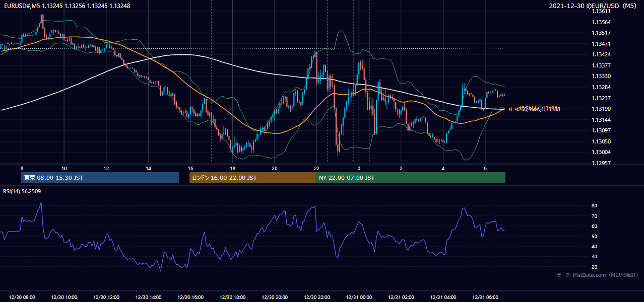The width and height of the screenshot is (644, 302).
Task: Click the 12/31 06:00 date label
Action: point(485,297)
